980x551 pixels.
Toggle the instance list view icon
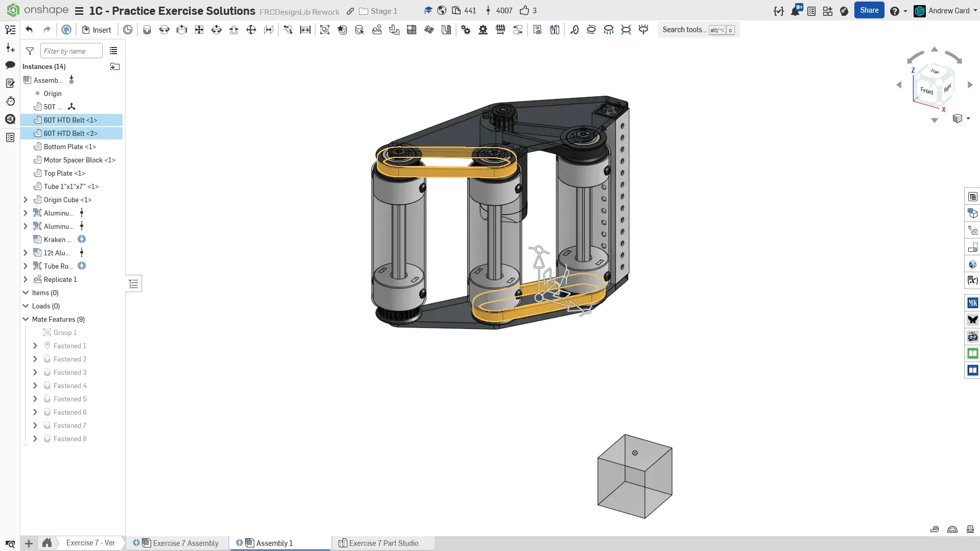[113, 51]
